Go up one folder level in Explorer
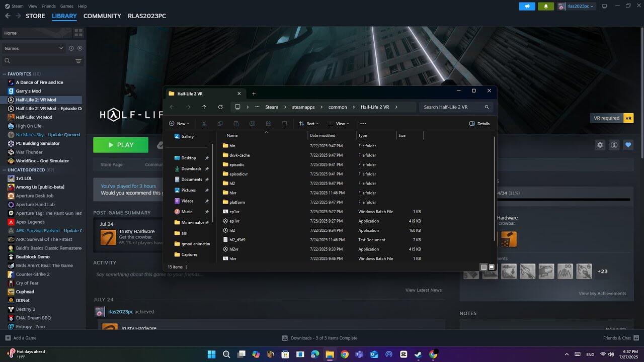 pos(204,107)
